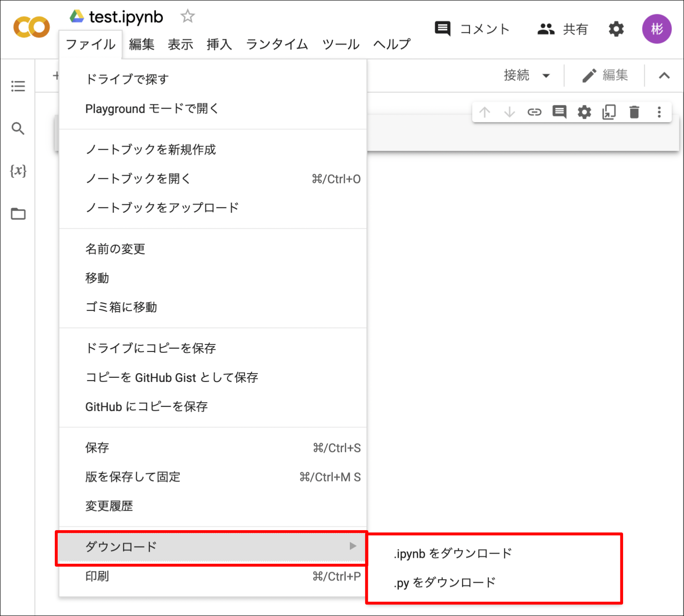Image resolution: width=684 pixels, height=616 pixels.
Task: Open the ツール menu
Action: (341, 45)
